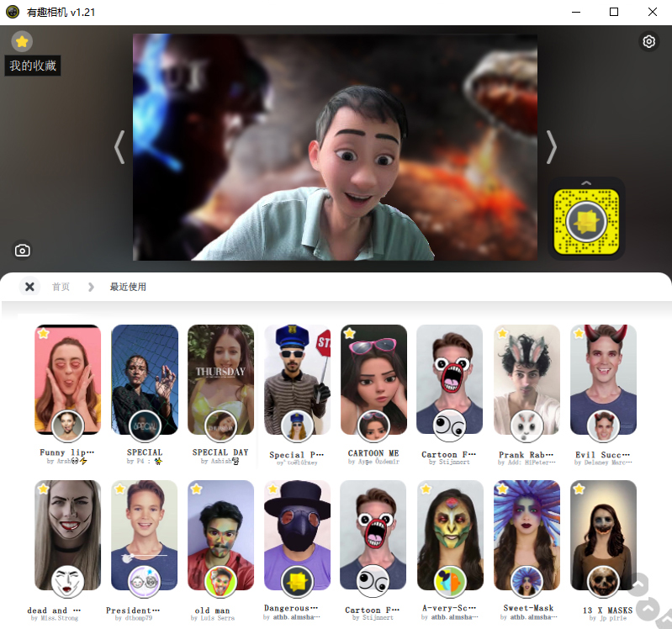The image size is (672, 629).
Task: Select the 最近使用 breadcrumb tab
Action: pyautogui.click(x=128, y=287)
